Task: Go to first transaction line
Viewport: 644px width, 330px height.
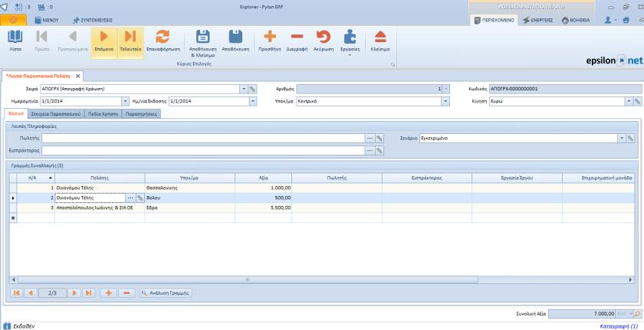Action: click(x=16, y=293)
